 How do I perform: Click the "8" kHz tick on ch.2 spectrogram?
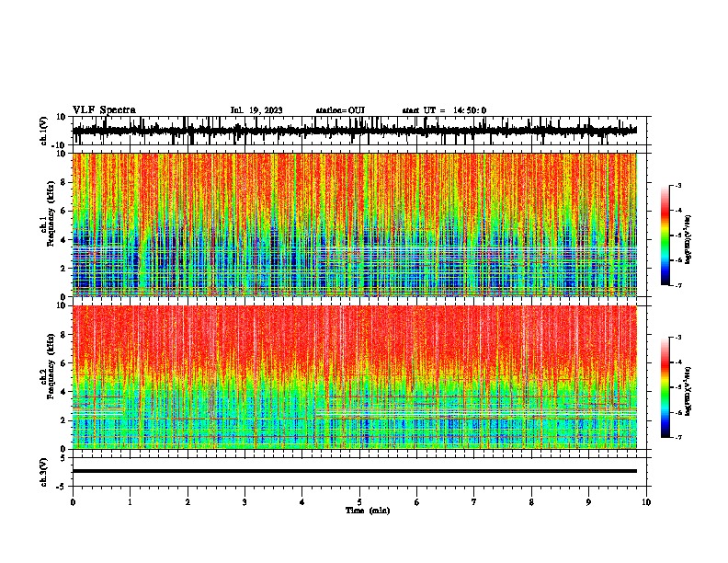point(63,335)
